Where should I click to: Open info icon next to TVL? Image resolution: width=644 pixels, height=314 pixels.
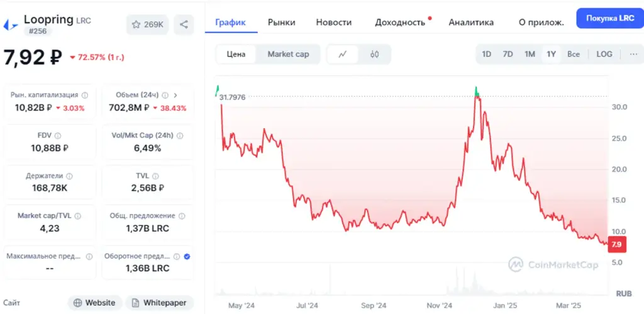point(155,176)
